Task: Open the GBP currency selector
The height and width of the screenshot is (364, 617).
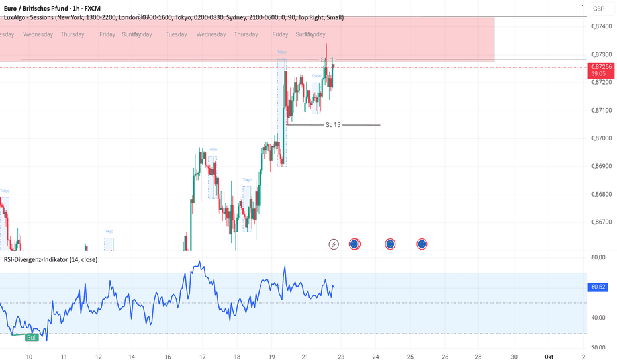Action: tap(599, 9)
